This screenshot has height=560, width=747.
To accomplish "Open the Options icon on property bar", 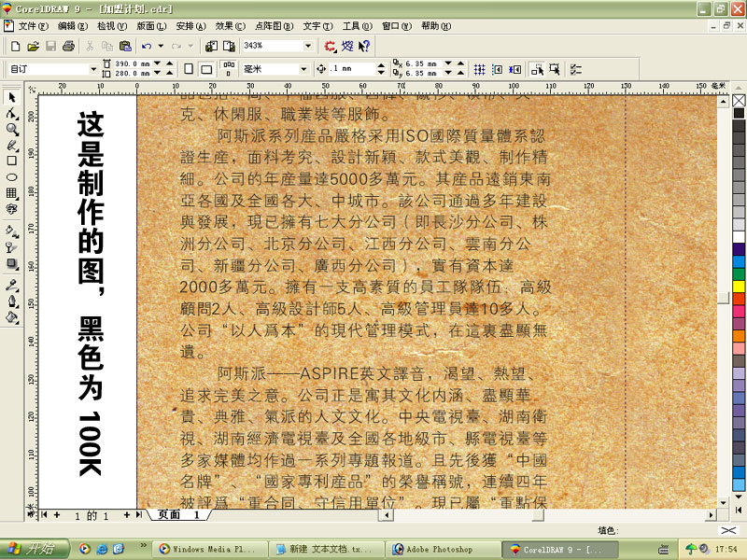I will 576,69.
